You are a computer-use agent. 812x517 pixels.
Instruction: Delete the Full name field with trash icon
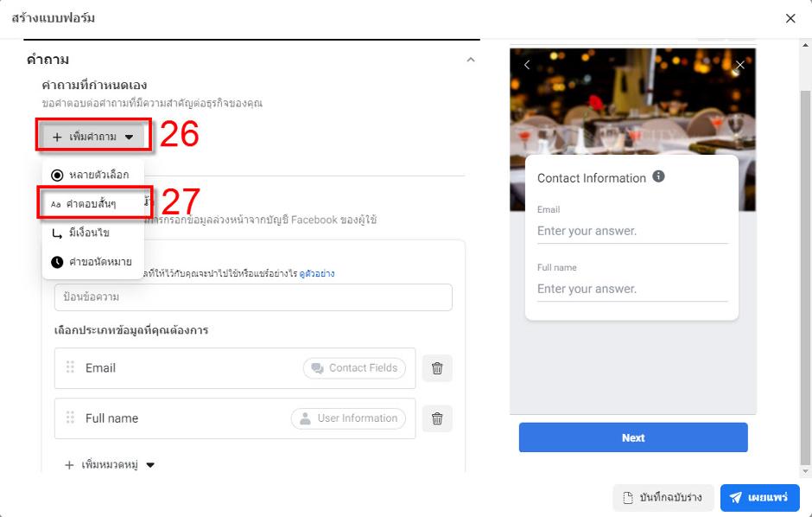click(x=437, y=418)
